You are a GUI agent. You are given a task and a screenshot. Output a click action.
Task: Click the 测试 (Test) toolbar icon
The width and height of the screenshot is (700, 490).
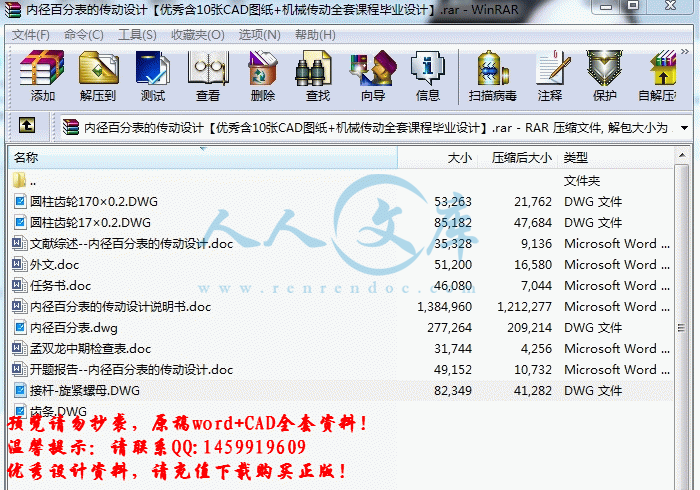click(x=153, y=68)
